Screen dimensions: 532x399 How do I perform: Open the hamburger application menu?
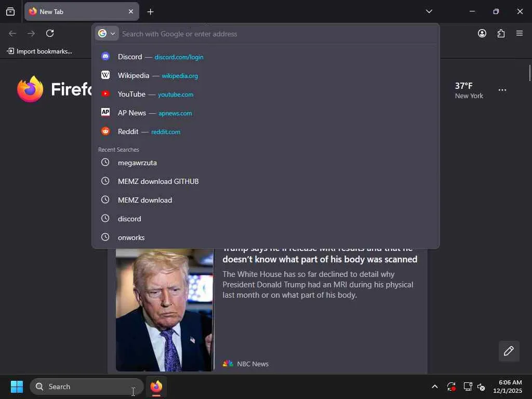520,33
